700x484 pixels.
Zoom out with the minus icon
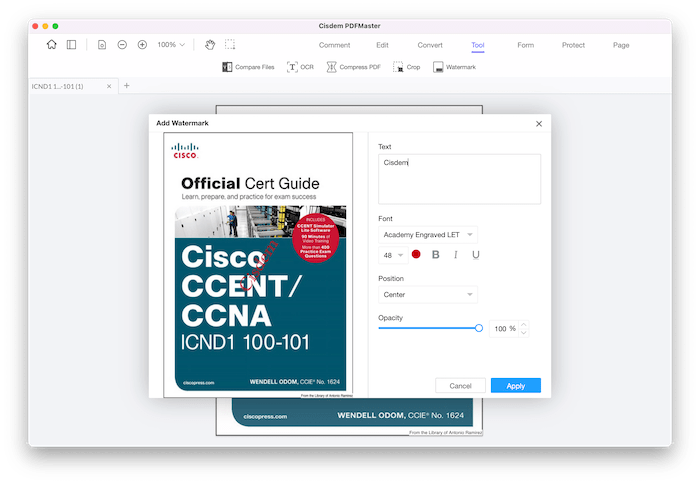[x=122, y=45]
